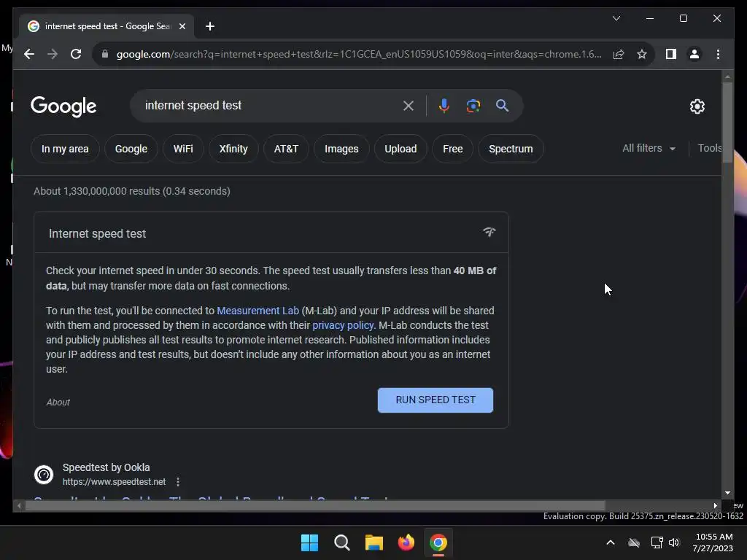The width and height of the screenshot is (747, 560).
Task: Click the cloud sync tray icon
Action: tap(634, 542)
